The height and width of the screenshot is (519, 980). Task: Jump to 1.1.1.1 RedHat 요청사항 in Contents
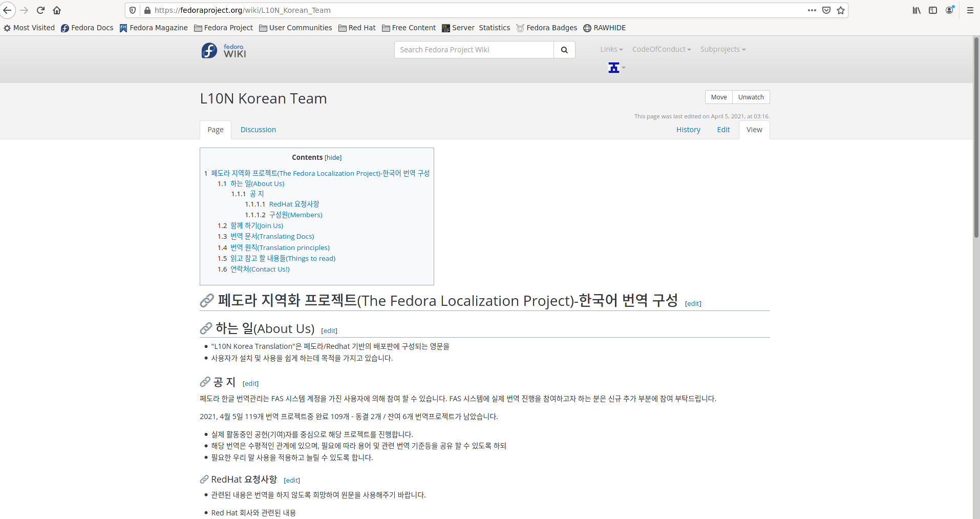click(x=282, y=204)
